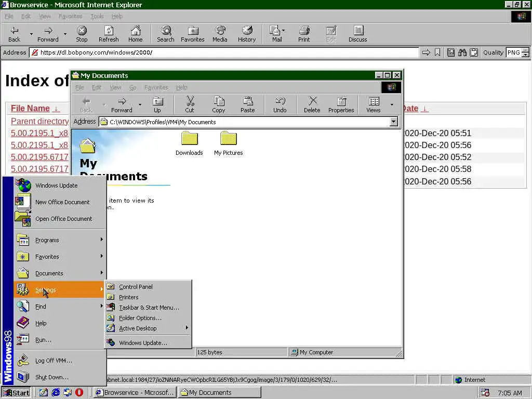This screenshot has width=532, height=399.
Task: Stop page loading in Internet Explorer
Action: (82, 34)
